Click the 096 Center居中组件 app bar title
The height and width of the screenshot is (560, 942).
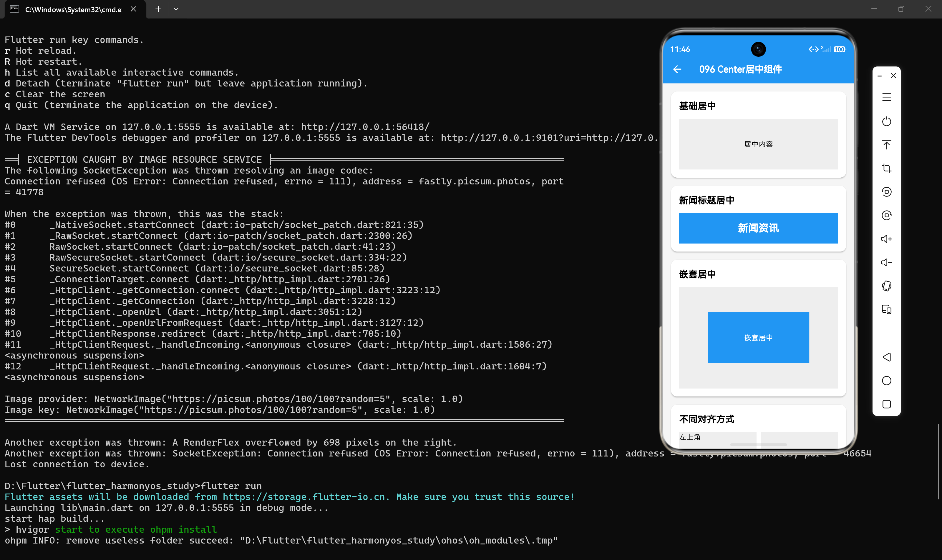(x=740, y=69)
